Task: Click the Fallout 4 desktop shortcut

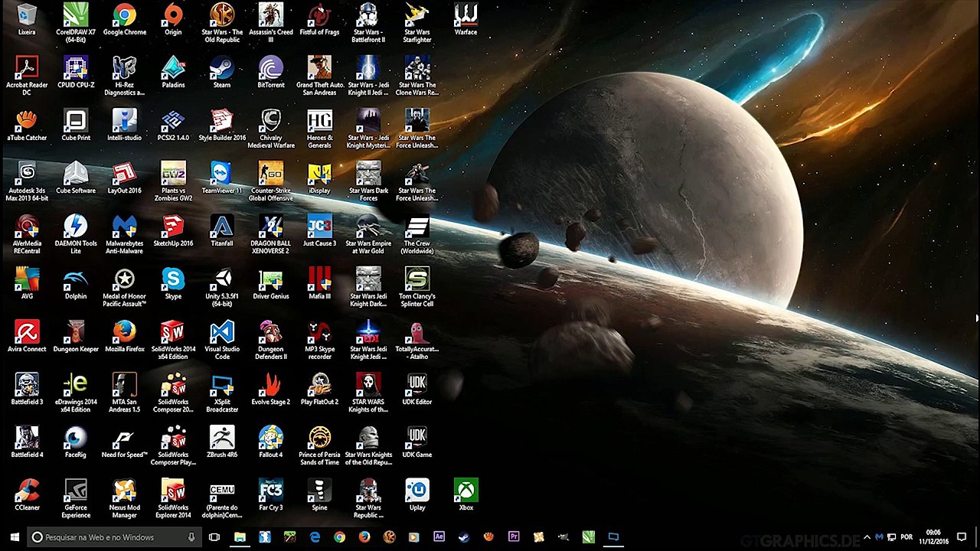Action: pyautogui.click(x=270, y=442)
